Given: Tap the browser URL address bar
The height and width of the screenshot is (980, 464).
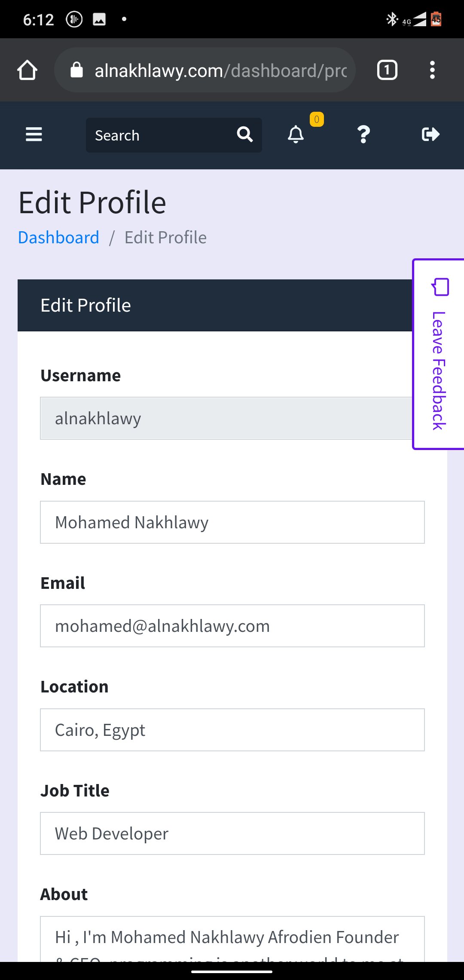Looking at the screenshot, I should (219, 70).
